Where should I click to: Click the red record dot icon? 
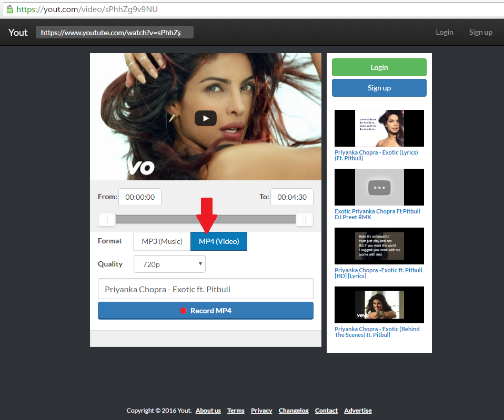point(183,311)
